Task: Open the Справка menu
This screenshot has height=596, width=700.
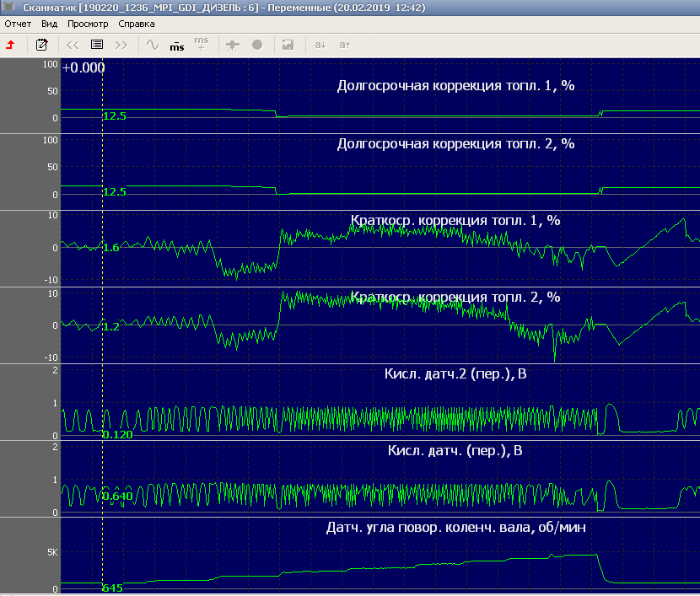Action: (x=137, y=24)
